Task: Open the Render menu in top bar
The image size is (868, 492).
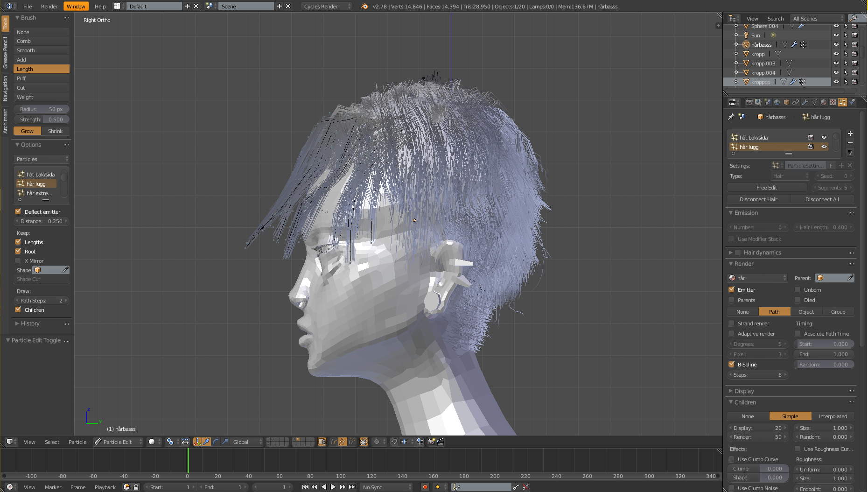Action: click(49, 7)
